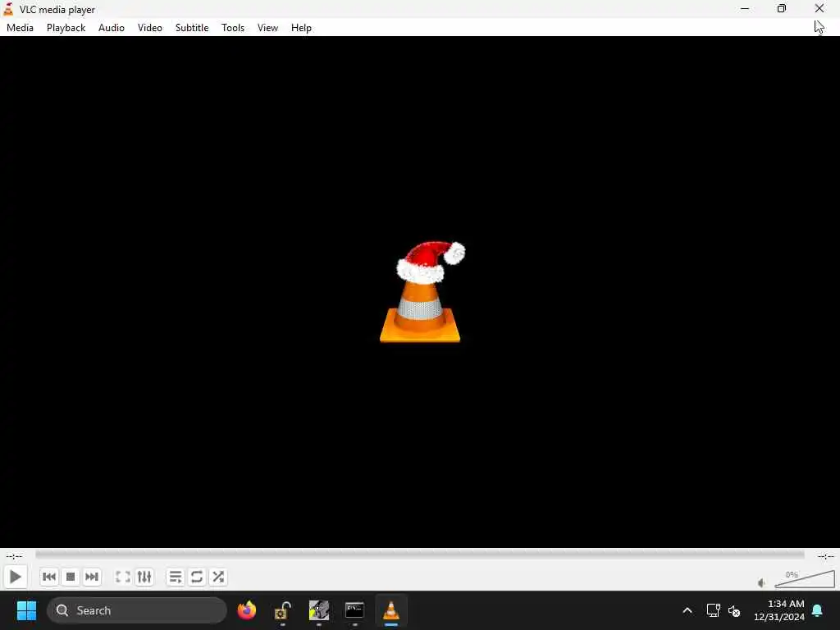Open network status tray icon

tap(713, 610)
